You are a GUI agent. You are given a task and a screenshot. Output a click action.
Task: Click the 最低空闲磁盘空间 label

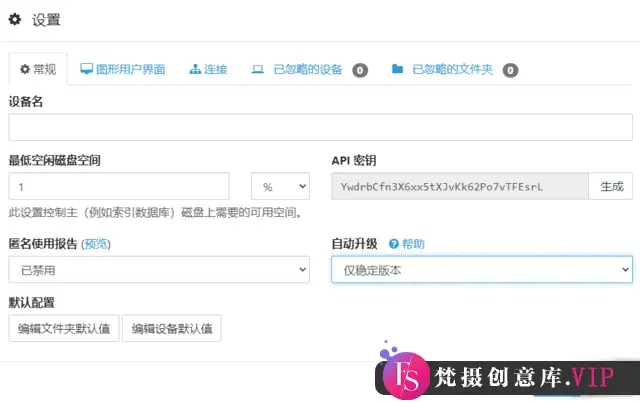[55, 160]
